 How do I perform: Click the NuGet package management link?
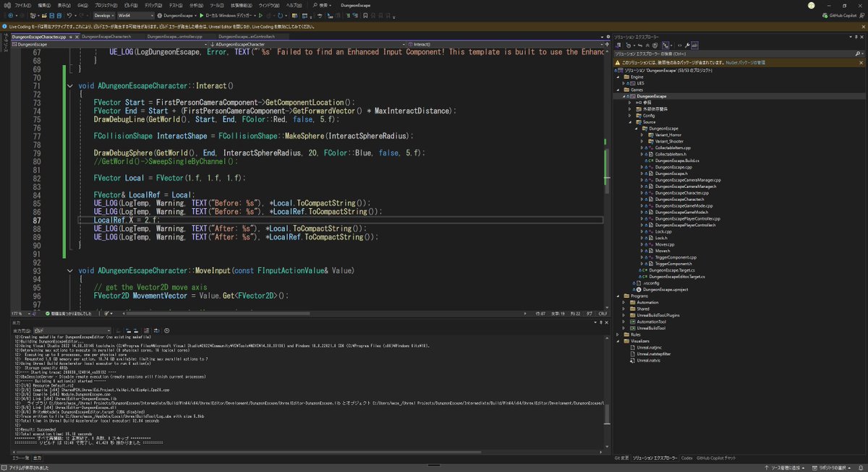[x=745, y=62]
